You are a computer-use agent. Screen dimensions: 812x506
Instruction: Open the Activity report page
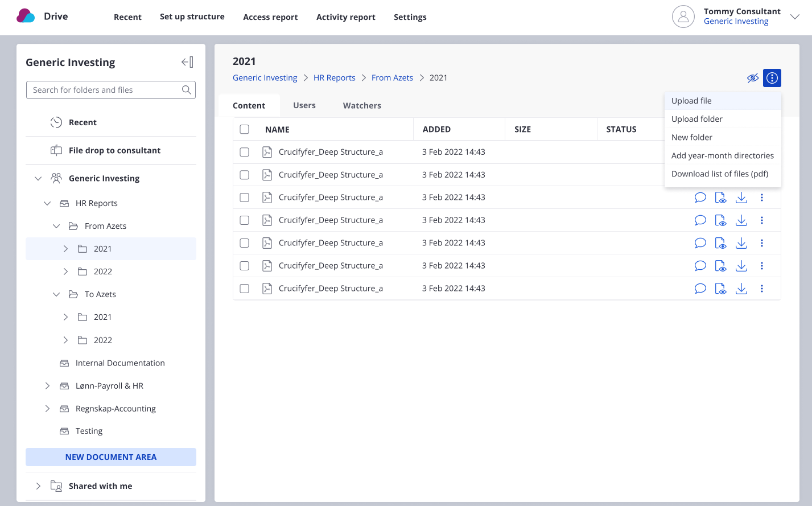click(x=346, y=17)
